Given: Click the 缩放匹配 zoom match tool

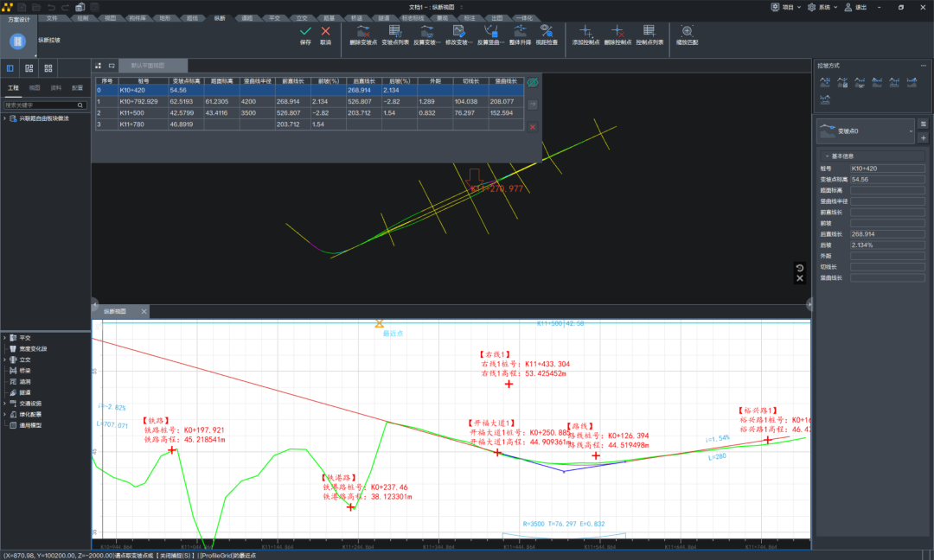Looking at the screenshot, I should 687,35.
